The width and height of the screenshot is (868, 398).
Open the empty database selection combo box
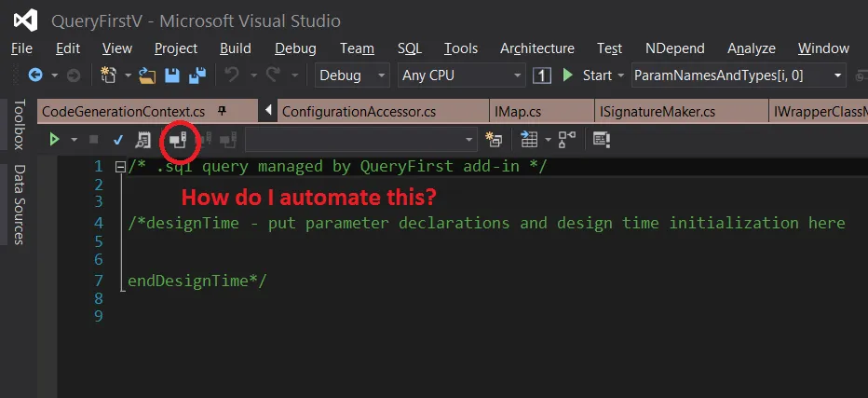361,140
